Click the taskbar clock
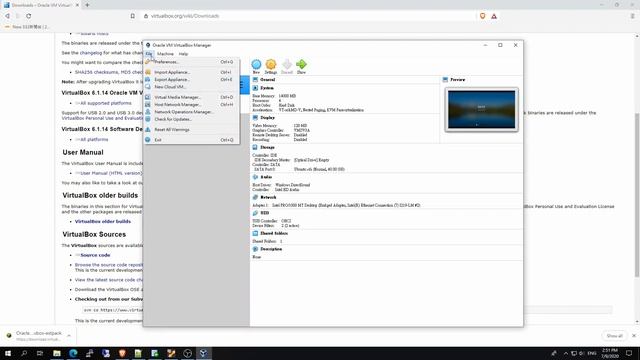 tap(609, 353)
